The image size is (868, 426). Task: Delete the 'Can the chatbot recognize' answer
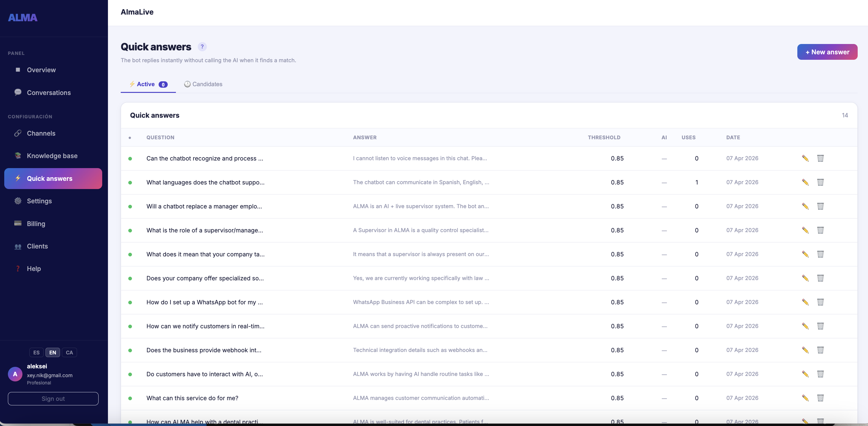[x=820, y=158]
